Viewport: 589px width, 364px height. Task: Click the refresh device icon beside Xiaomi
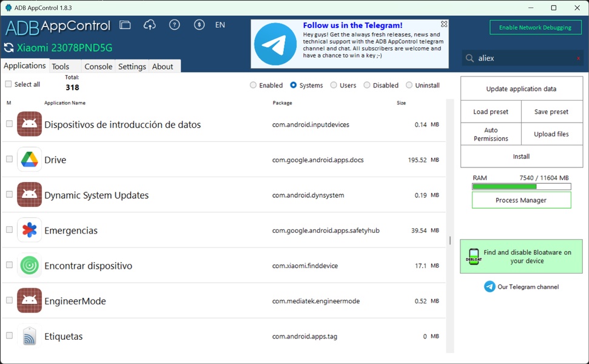pos(8,48)
